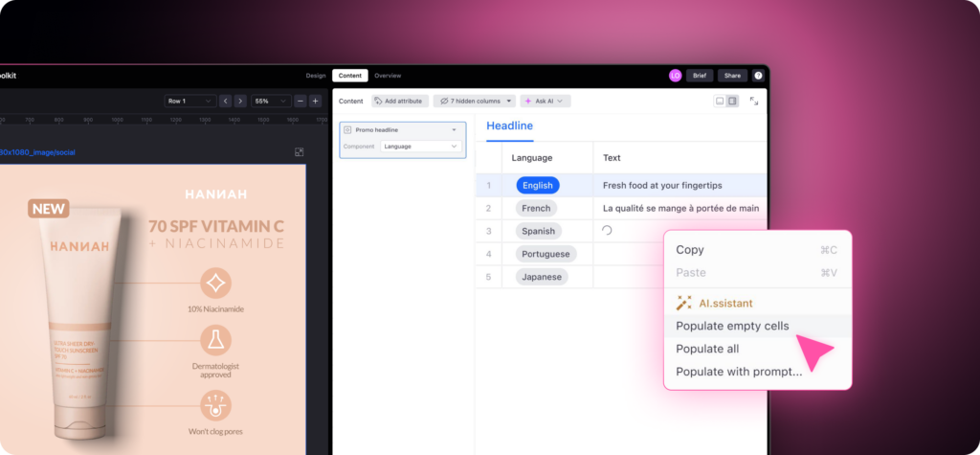Switch to the Overview tab
This screenshot has width=980, height=455.
coord(388,76)
